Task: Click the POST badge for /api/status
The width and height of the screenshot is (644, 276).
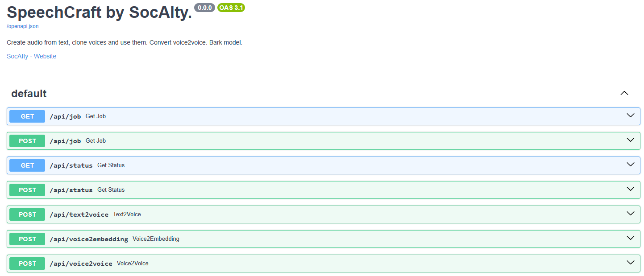Action: [x=27, y=190]
